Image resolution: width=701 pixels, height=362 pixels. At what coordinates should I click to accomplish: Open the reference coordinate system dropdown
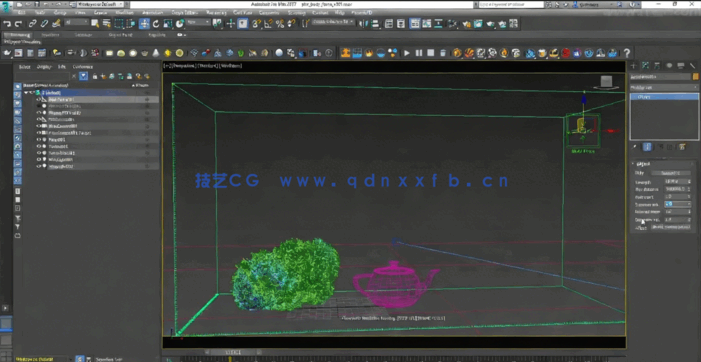click(198, 23)
